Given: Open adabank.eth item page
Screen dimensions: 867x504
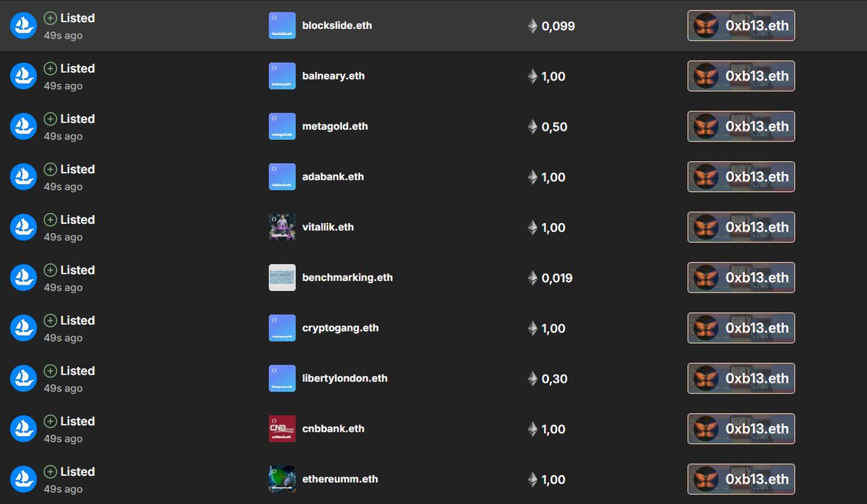Looking at the screenshot, I should tap(332, 177).
